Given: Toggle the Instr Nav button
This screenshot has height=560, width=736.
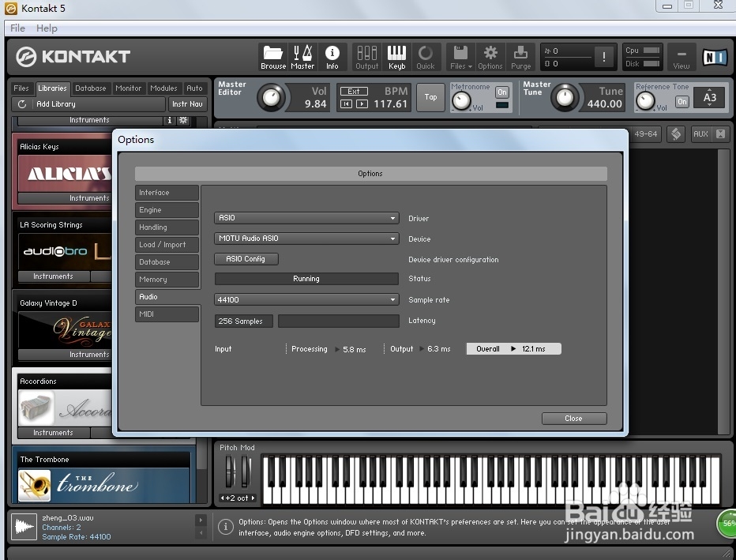Looking at the screenshot, I should (187, 103).
